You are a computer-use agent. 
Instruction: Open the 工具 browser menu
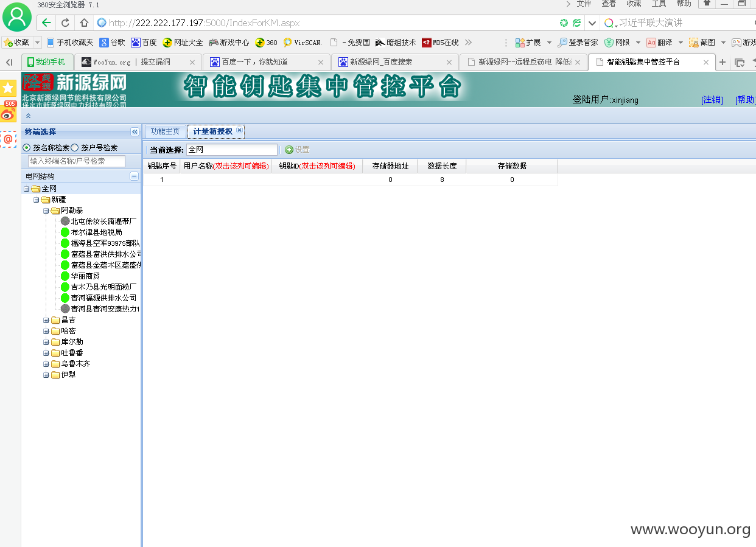coord(659,4)
